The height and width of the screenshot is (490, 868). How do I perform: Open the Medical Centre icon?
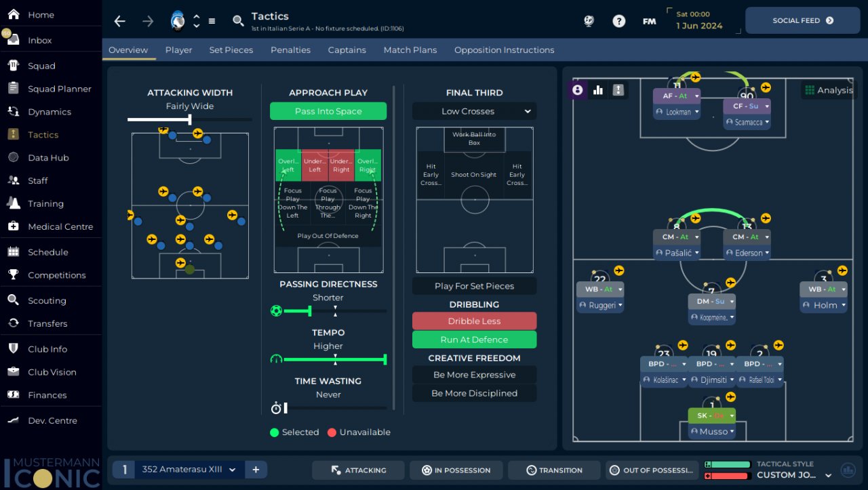[x=14, y=226]
